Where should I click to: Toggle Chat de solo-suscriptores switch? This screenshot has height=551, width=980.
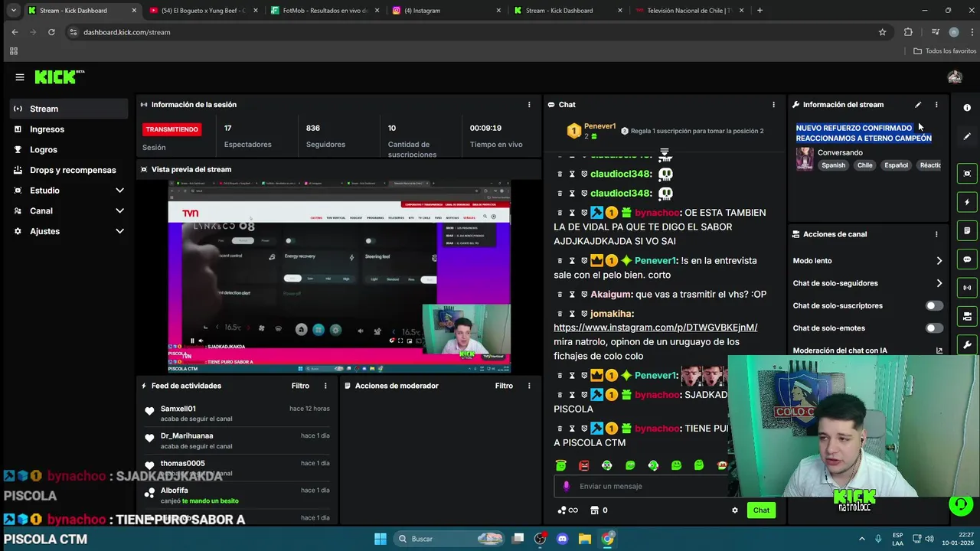tap(934, 305)
